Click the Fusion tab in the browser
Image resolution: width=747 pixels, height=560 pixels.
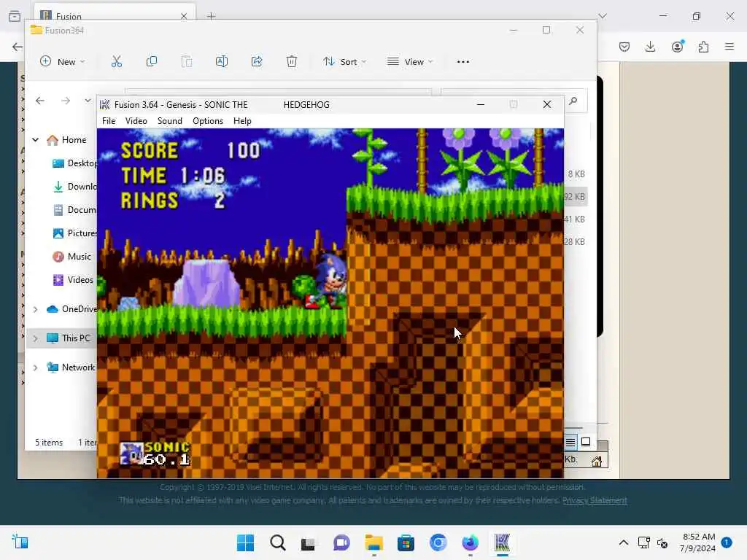tap(115, 16)
